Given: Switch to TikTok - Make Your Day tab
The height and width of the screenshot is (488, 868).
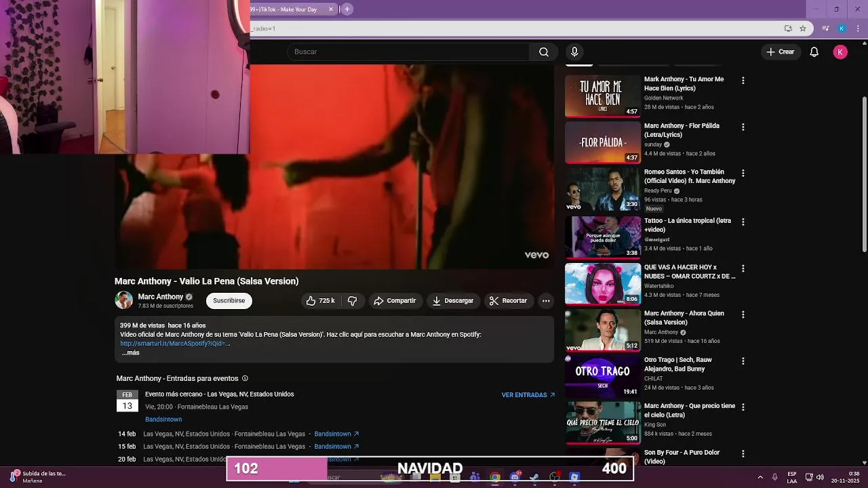Looking at the screenshot, I should 286,9.
